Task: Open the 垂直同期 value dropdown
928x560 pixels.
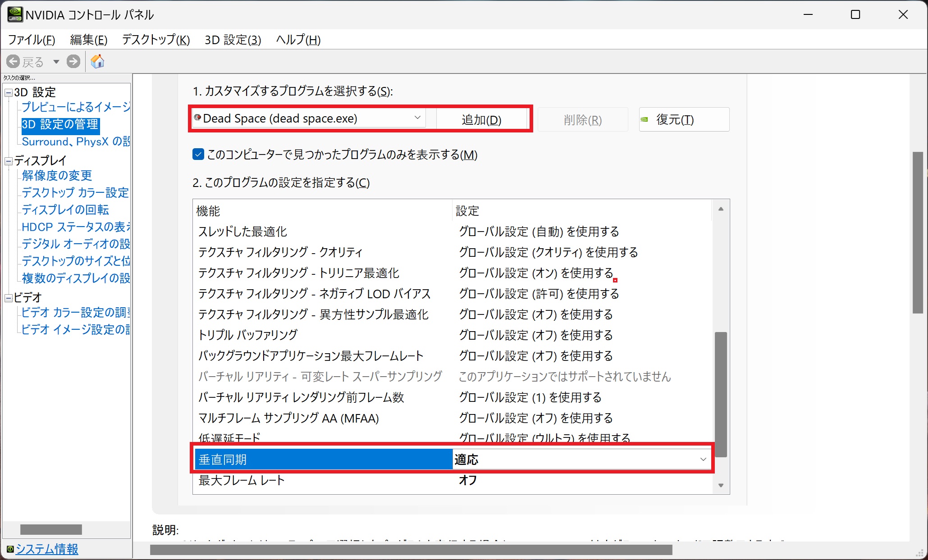Action: coord(703,460)
